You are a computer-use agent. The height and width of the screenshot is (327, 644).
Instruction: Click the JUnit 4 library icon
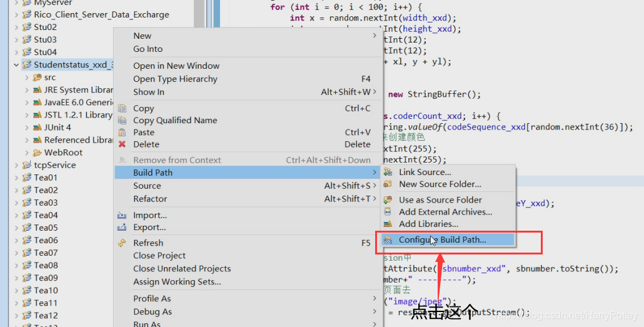(38, 128)
